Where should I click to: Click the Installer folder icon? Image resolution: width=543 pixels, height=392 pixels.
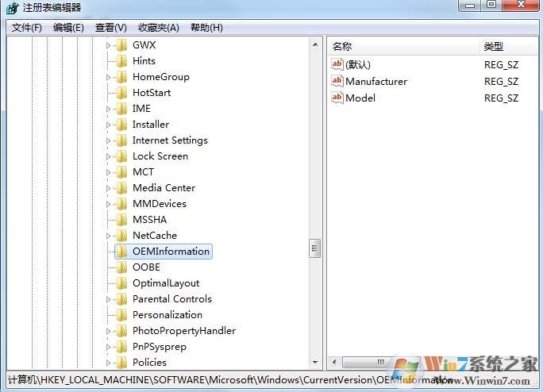122,125
